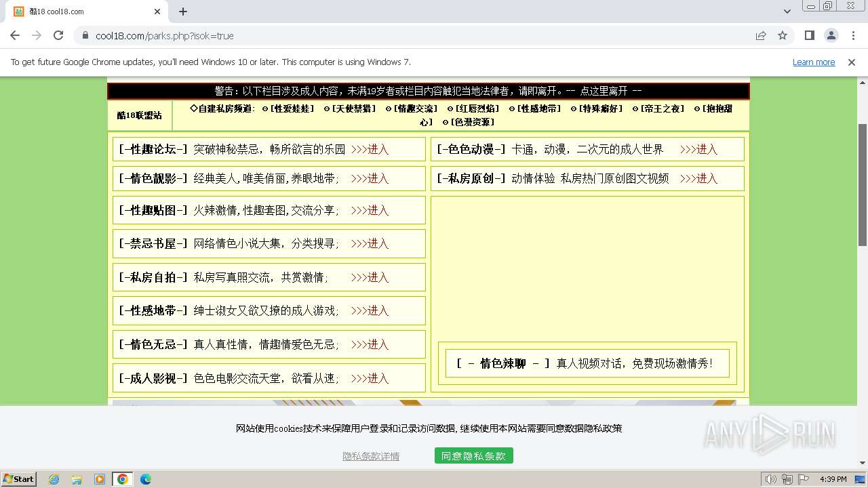Enter the 情色无忌 section
This screenshot has width=868, height=488.
pos(370,344)
